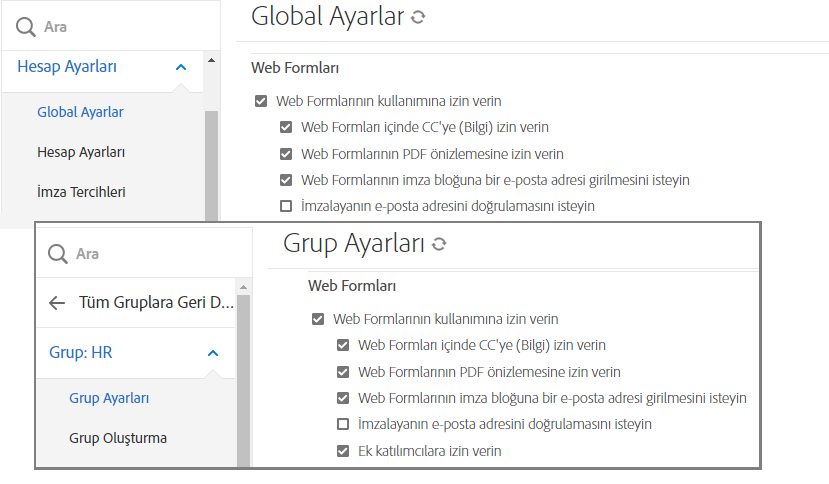Open İmza Tercihleri in the sidebar

pyautogui.click(x=81, y=192)
